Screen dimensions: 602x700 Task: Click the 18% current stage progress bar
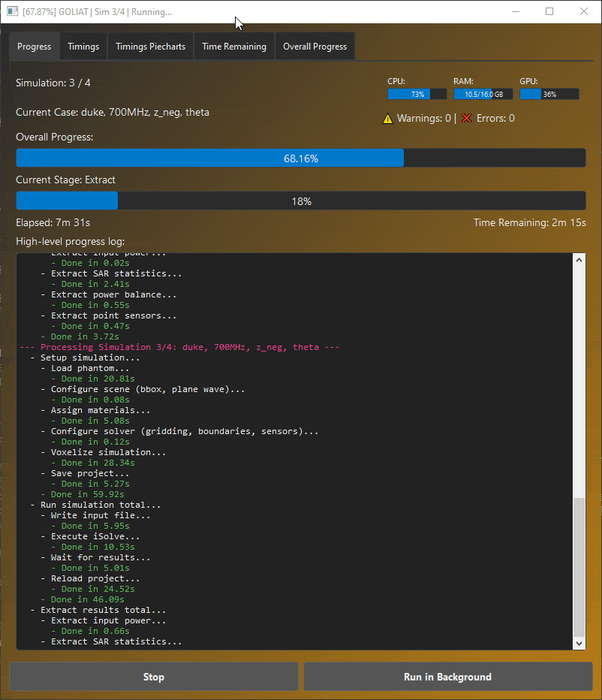click(300, 201)
